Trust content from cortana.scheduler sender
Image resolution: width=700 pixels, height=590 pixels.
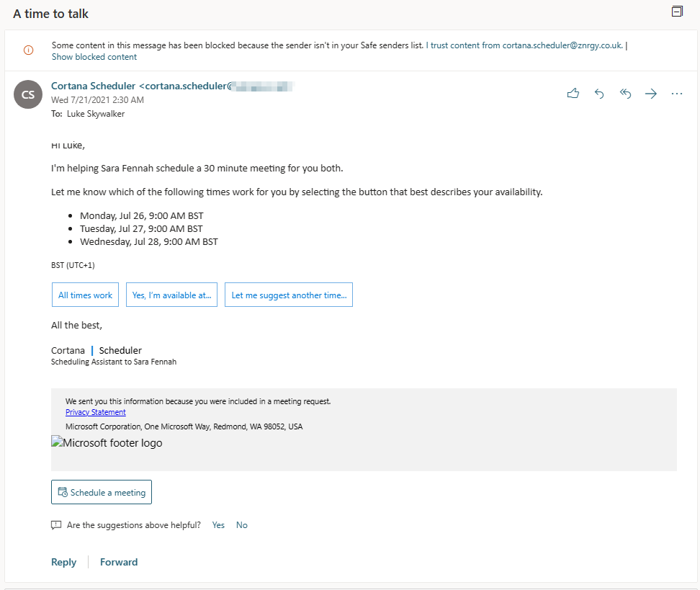point(525,45)
